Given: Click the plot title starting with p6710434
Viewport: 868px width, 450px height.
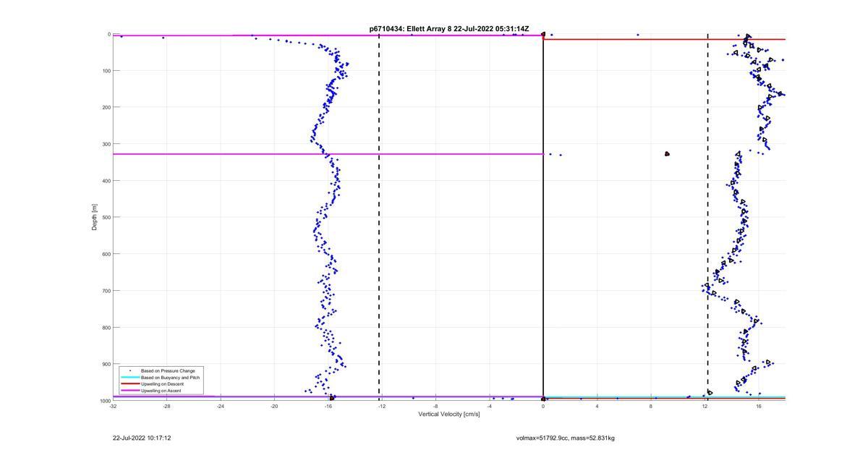Looking at the screenshot, I should (x=449, y=29).
